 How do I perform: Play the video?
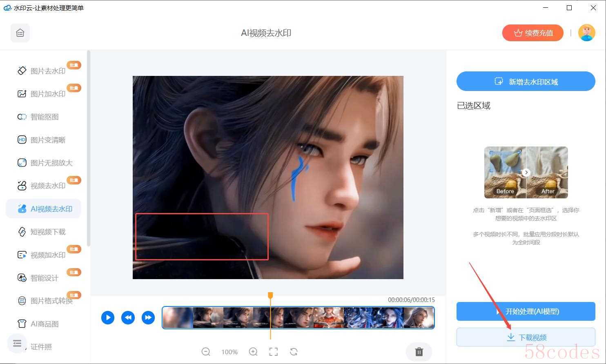point(108,317)
